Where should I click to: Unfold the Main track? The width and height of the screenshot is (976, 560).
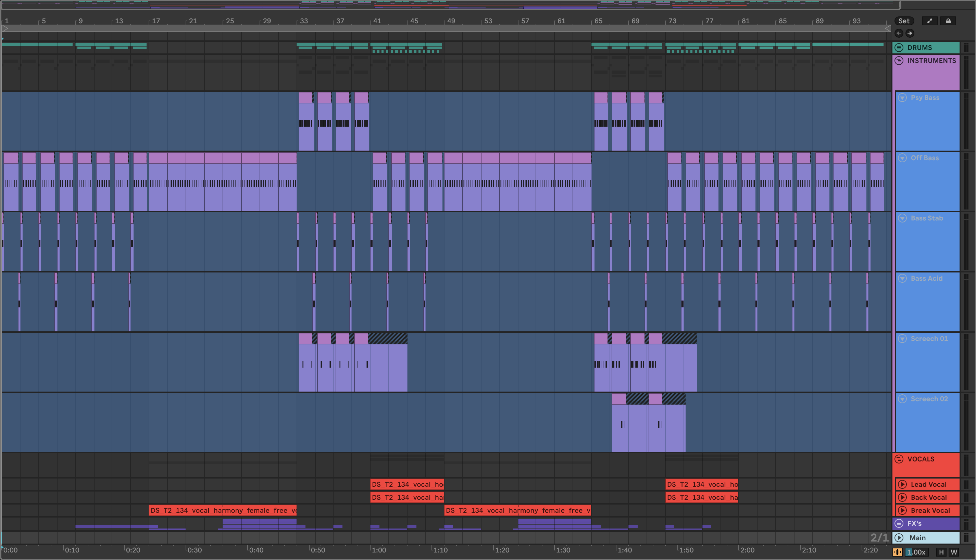point(899,538)
